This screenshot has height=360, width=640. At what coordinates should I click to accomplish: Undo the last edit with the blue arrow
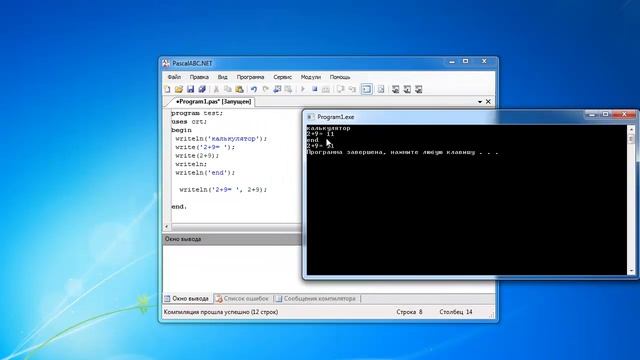(254, 89)
